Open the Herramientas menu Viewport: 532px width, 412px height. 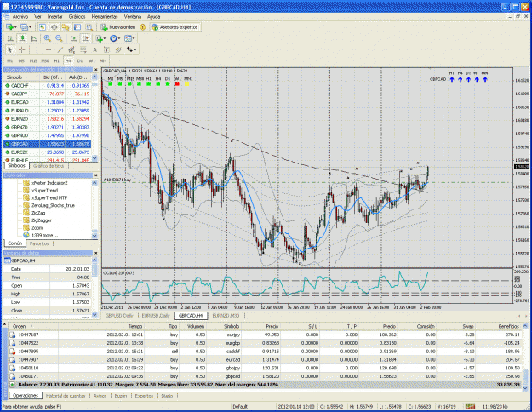coord(105,17)
